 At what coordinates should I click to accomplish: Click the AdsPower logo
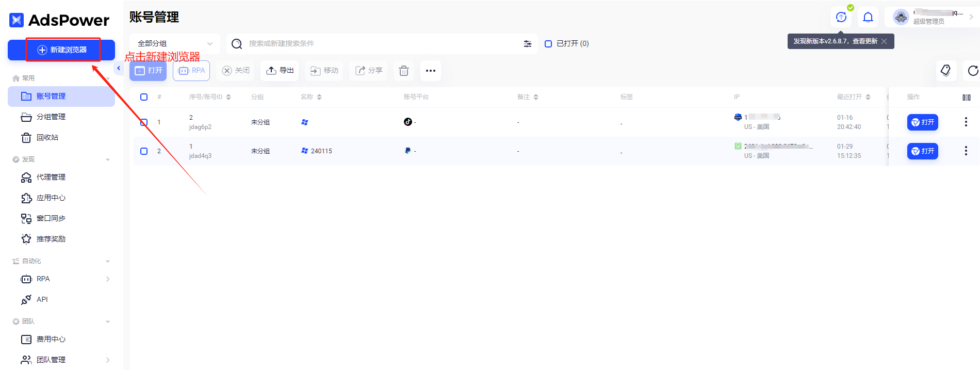[x=59, y=20]
